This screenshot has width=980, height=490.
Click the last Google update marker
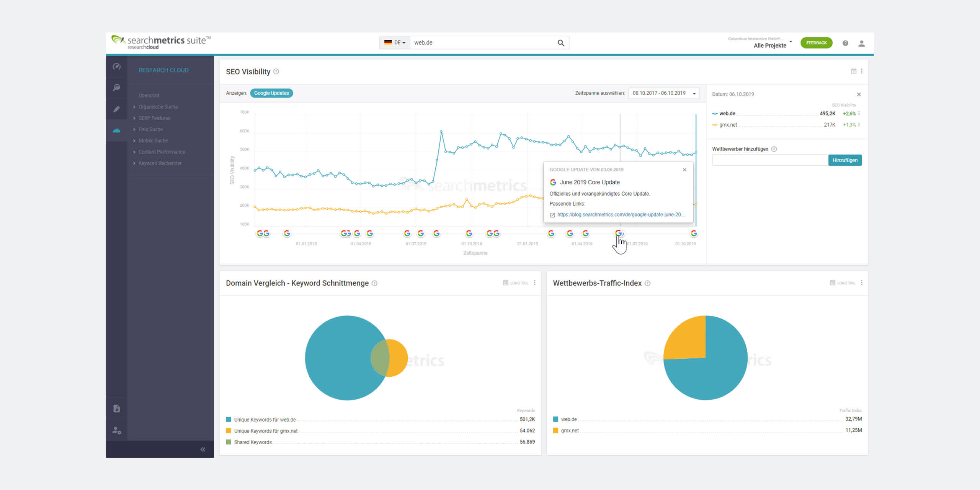tap(694, 233)
